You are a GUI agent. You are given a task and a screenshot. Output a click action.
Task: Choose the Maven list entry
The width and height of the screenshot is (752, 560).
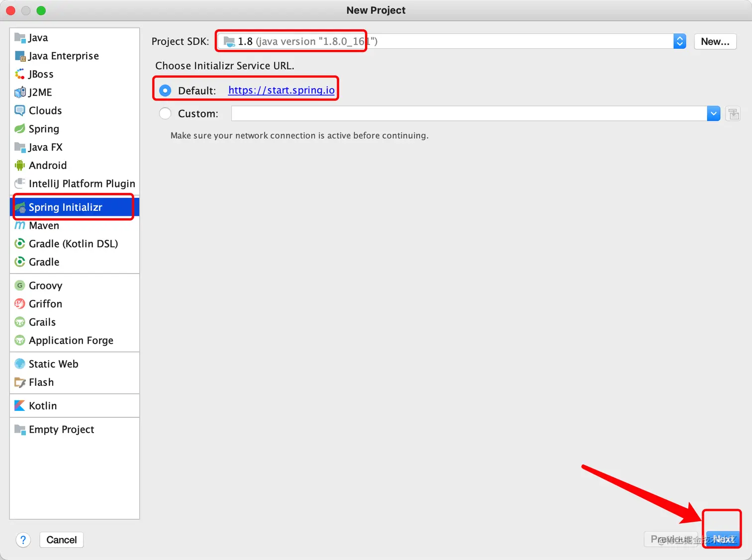tap(75, 225)
